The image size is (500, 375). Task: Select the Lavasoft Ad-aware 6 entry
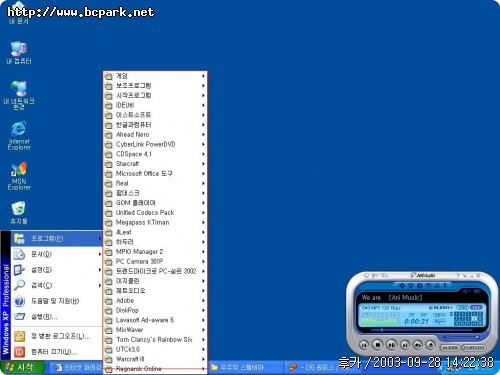(155, 320)
